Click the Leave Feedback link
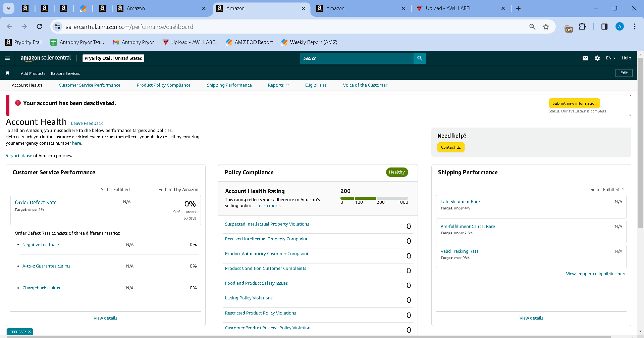 [x=87, y=124]
